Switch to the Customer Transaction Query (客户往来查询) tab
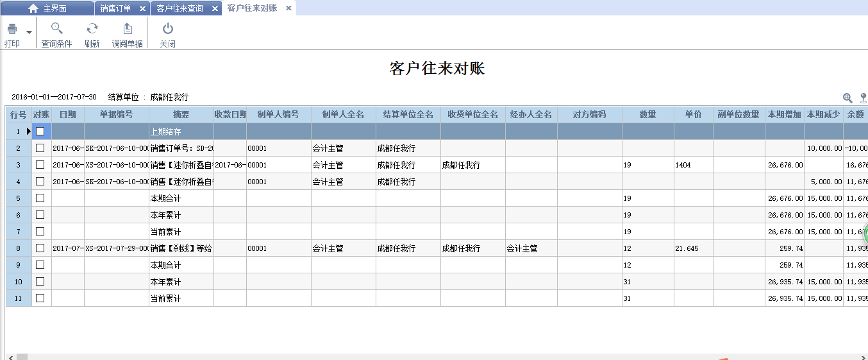Image resolution: width=868 pixels, height=360 pixels. click(x=179, y=8)
